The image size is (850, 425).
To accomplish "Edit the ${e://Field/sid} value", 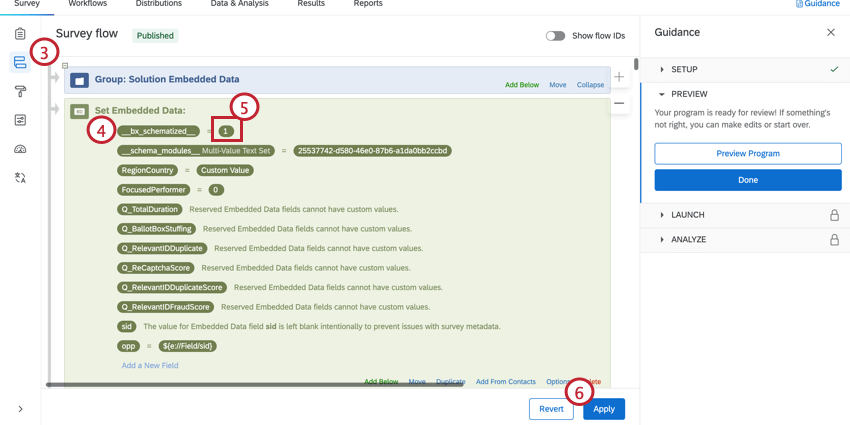I will (188, 346).
